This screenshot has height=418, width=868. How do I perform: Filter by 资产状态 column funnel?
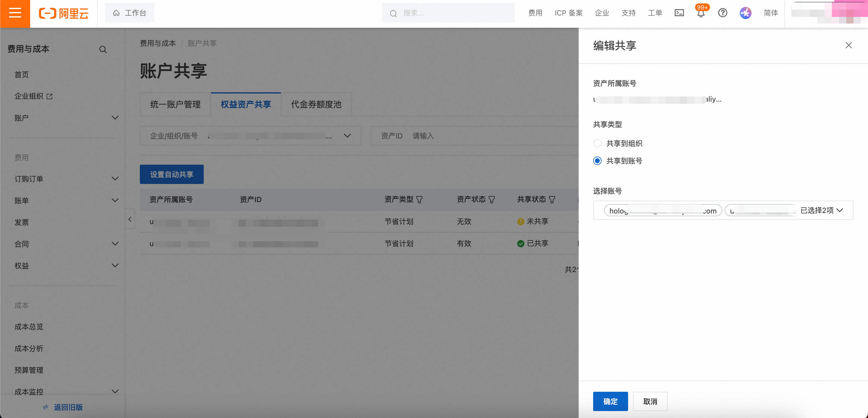point(492,200)
